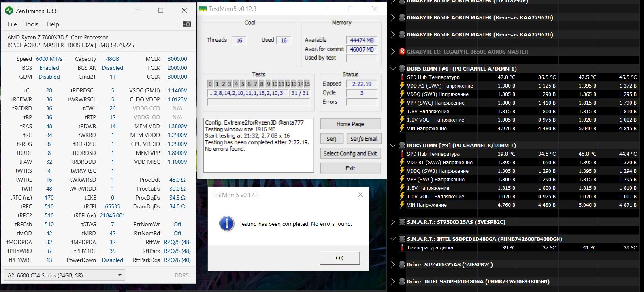Click the lightning icon for DIMM [#3] VDDQ (SWB)

(x=402, y=171)
